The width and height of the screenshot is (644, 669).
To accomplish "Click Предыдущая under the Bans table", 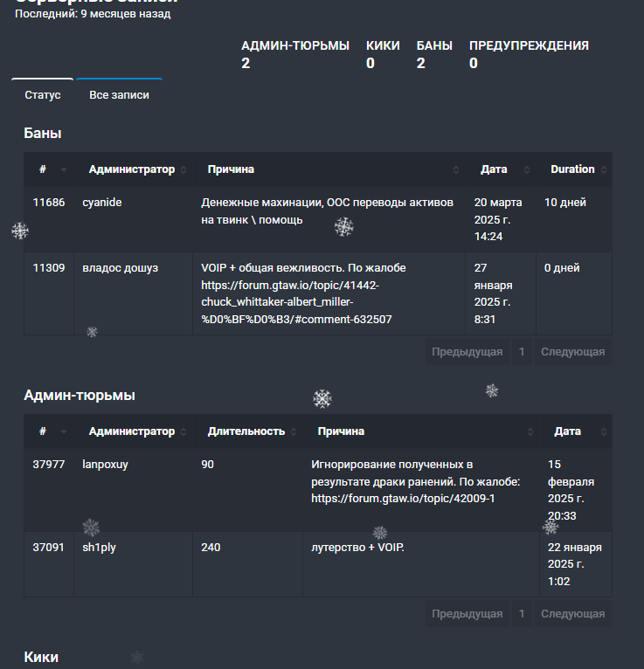I will point(467,352).
